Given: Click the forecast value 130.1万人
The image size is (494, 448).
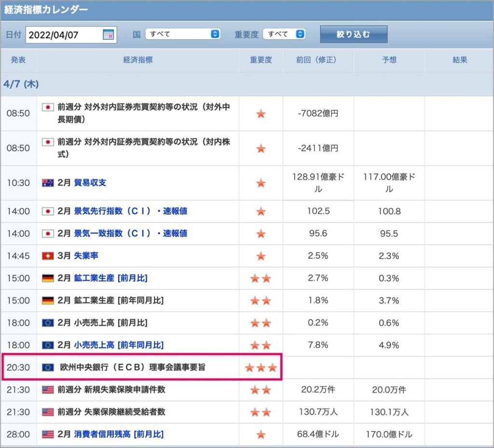Looking at the screenshot, I should (x=389, y=412).
